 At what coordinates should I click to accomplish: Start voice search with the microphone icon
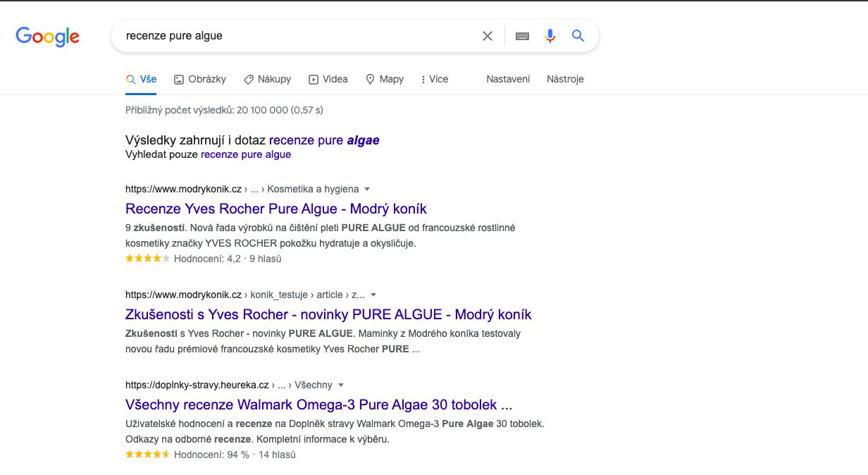tap(550, 36)
